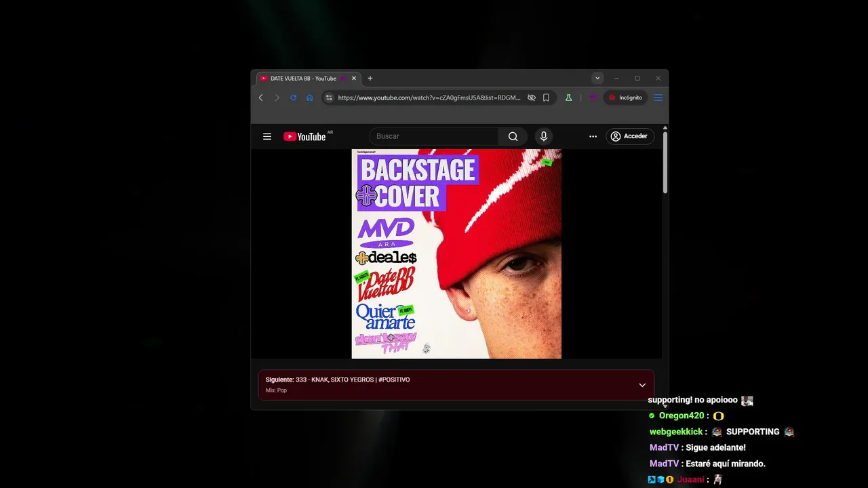Open the browser main menu icon

point(658,98)
